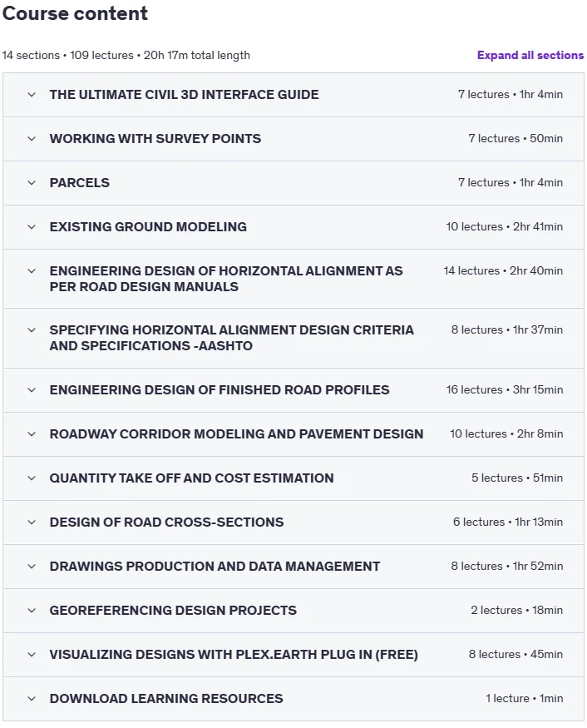Expand chevron for Quantity Take Off section

pyautogui.click(x=32, y=478)
